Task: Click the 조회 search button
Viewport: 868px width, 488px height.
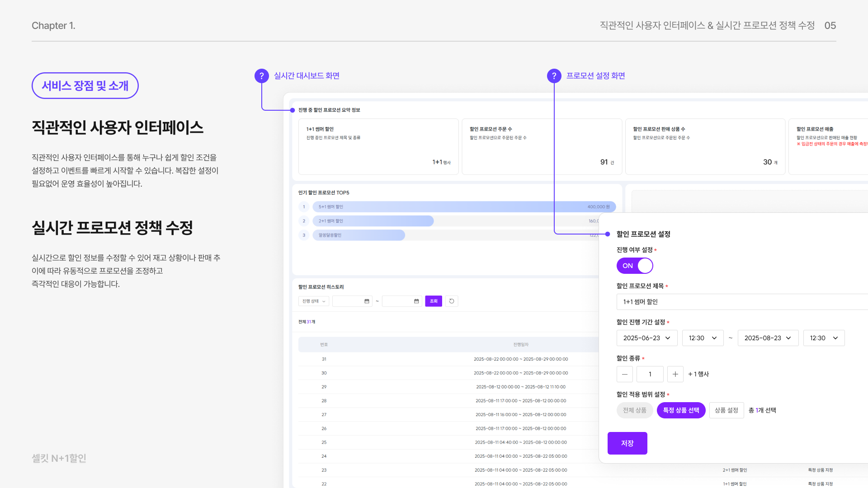Action: coord(433,301)
